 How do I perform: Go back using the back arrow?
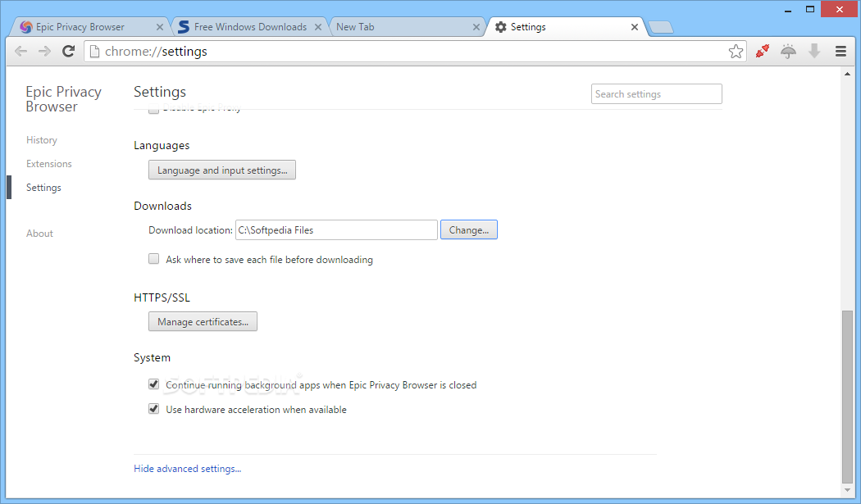(20, 52)
